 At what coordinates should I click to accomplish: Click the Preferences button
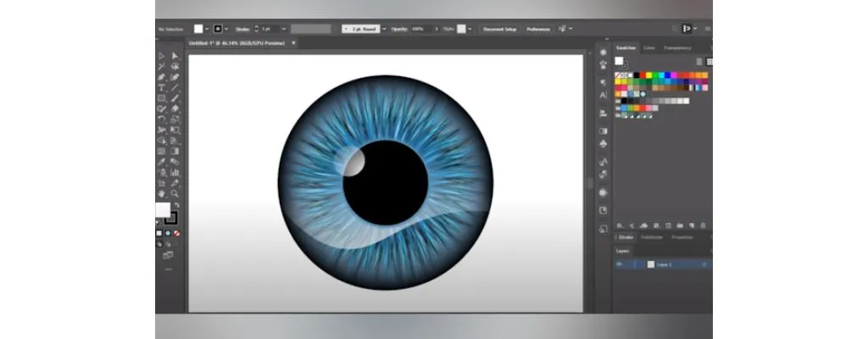click(538, 29)
